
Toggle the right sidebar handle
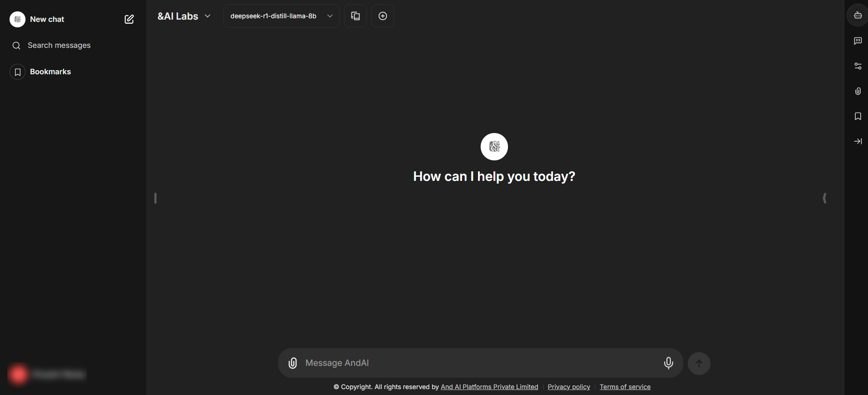coord(824,198)
